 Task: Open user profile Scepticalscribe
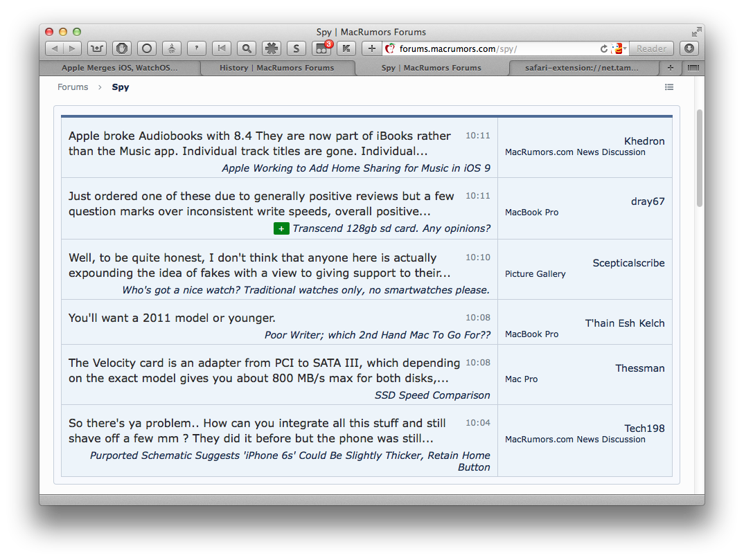tap(629, 263)
